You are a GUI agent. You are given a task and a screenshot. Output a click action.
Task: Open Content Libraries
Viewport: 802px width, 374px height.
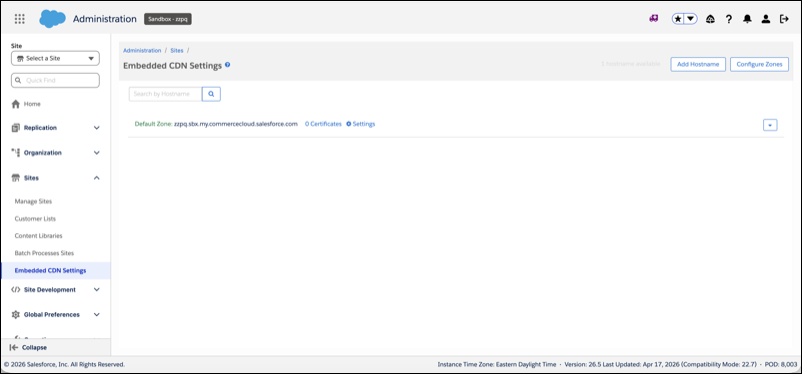click(38, 236)
